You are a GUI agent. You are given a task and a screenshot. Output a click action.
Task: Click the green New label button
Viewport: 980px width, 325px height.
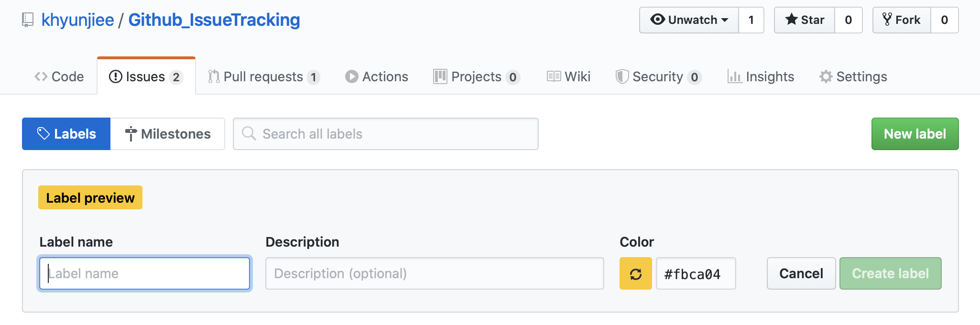click(915, 134)
